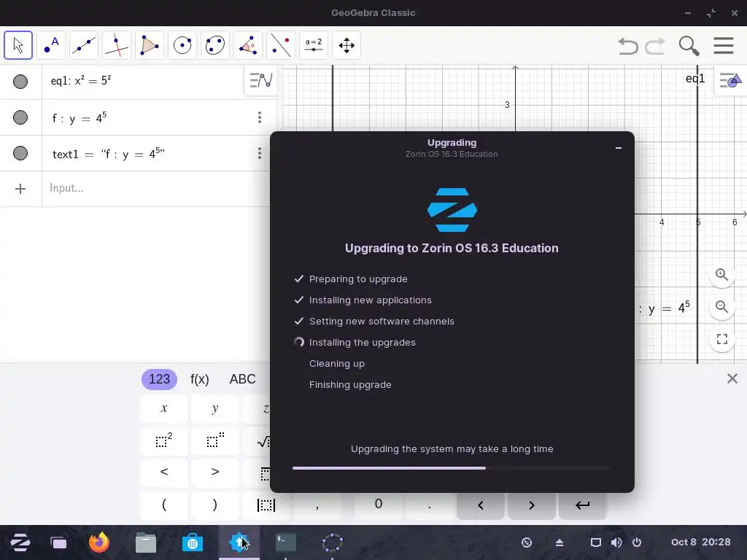The width and height of the screenshot is (747, 560).
Task: Tap the power exponent key
Action: pyautogui.click(x=215, y=440)
